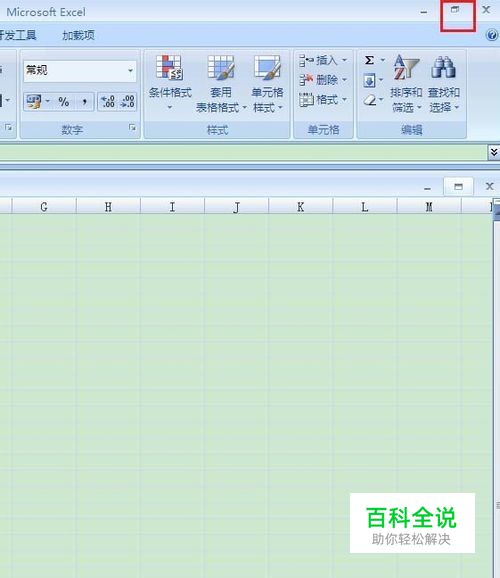The width and height of the screenshot is (500, 578).
Task: Apply comma style number format
Action: [85, 102]
